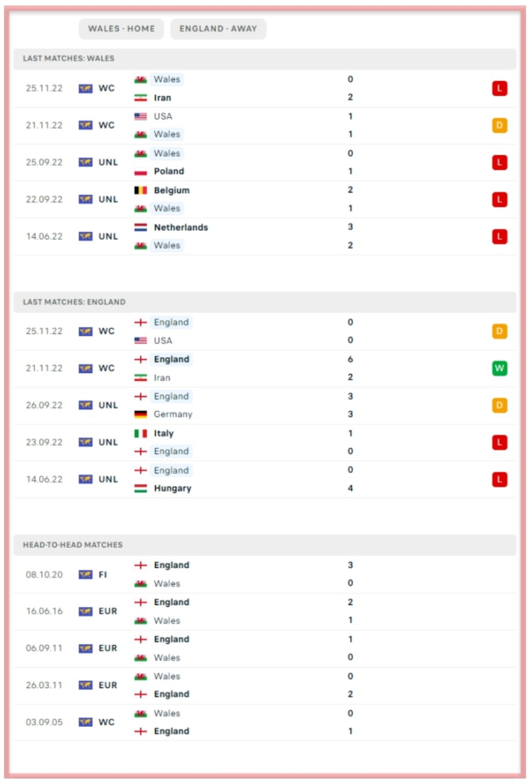Click the Poland flag icon
The height and width of the screenshot is (784, 532).
pos(140,171)
